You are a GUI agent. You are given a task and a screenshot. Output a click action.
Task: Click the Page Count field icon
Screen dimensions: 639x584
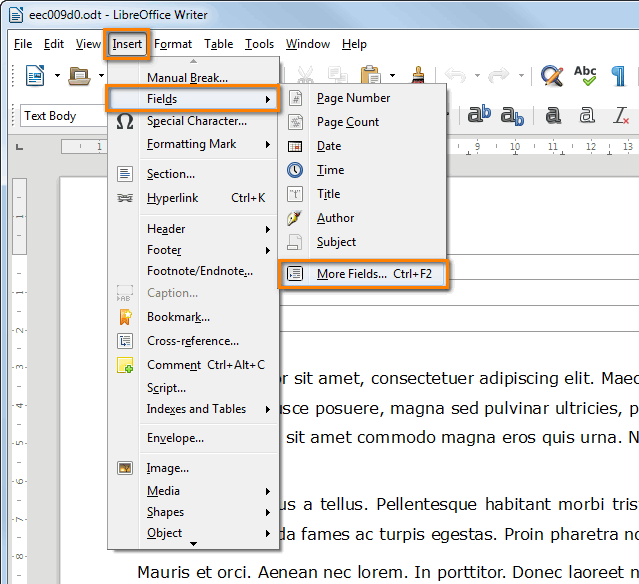tap(295, 122)
